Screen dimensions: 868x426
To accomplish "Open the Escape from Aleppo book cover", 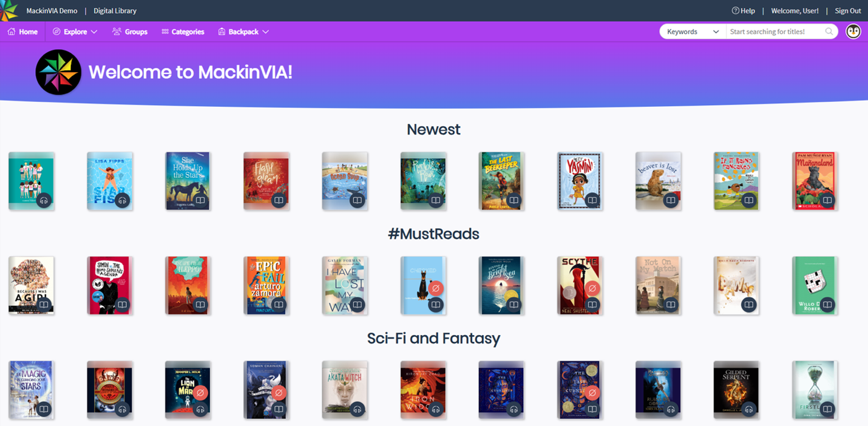I will click(x=188, y=285).
